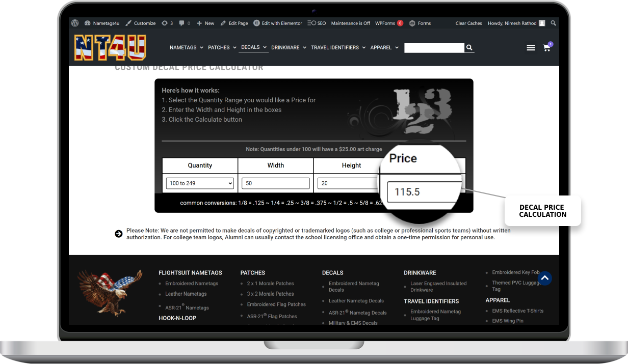Click the NT4U site logo
Screen dimensions: 628x364
[110, 48]
